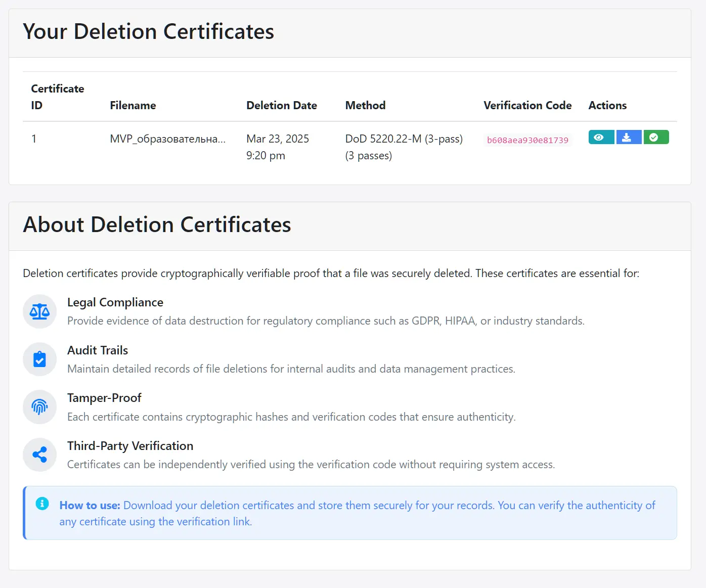Click the Certificate ID column header
Screen dimensions: 706x588
(x=57, y=97)
